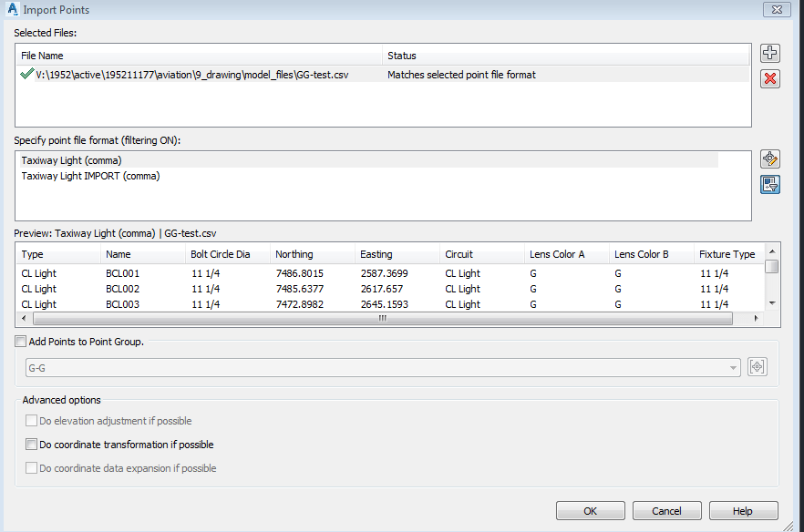Confirm import with the OK button
The height and width of the screenshot is (532, 804).
(x=590, y=510)
